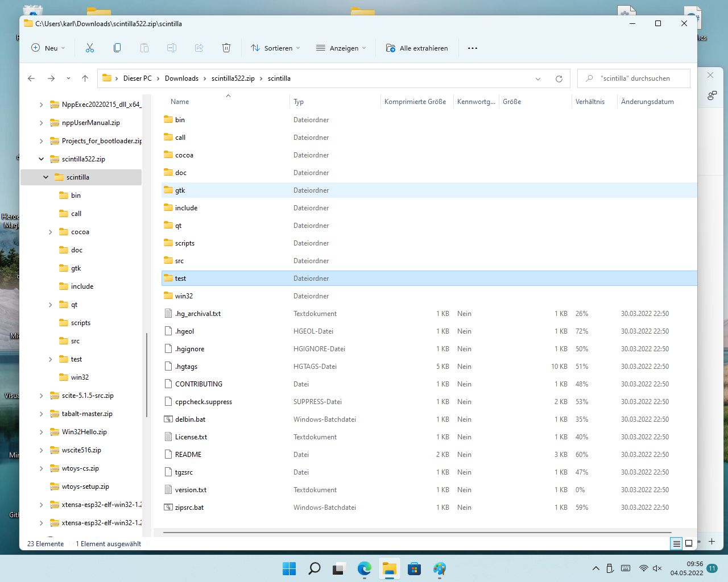The width and height of the screenshot is (728, 582).
Task: Open the three-dot more options menu
Action: click(473, 48)
